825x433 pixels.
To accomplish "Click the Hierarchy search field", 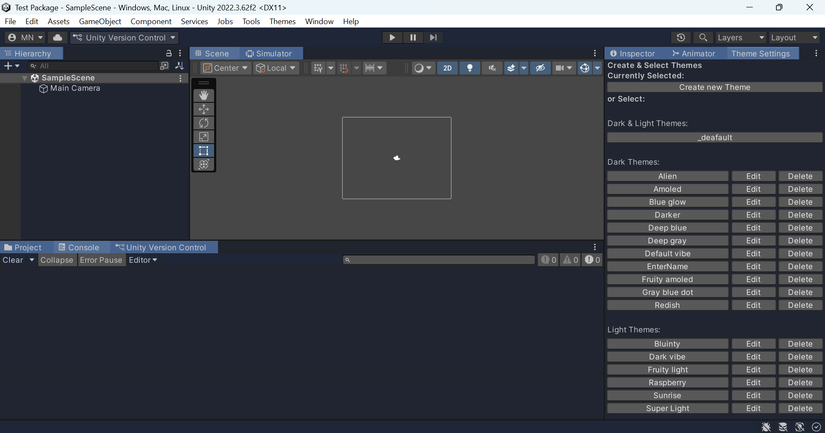I will coord(93,66).
